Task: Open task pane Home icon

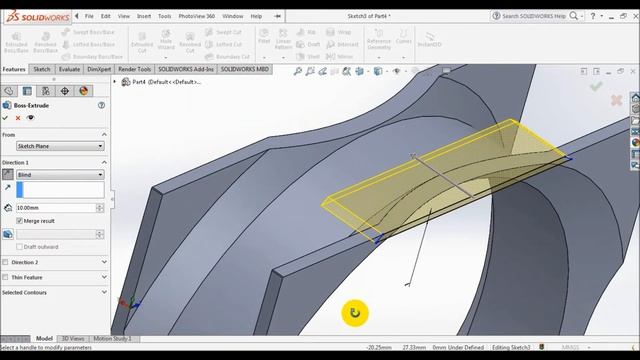Action: [x=635, y=98]
